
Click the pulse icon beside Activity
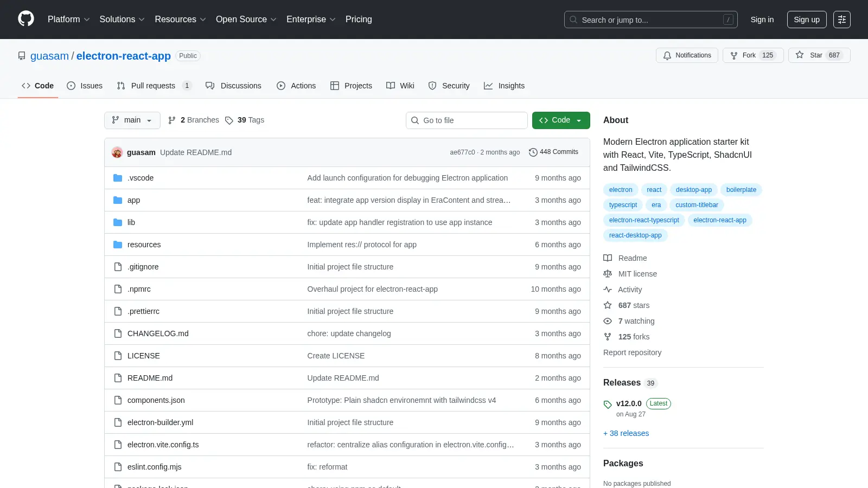pos(608,290)
